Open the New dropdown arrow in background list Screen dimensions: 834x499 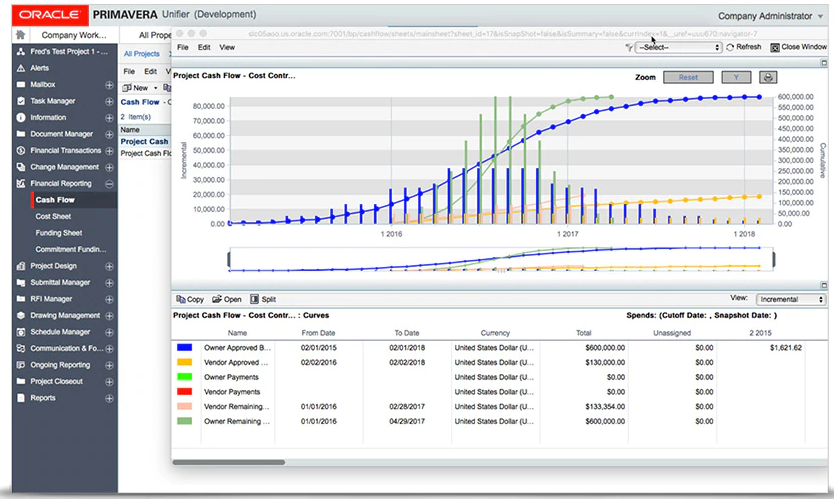point(155,88)
